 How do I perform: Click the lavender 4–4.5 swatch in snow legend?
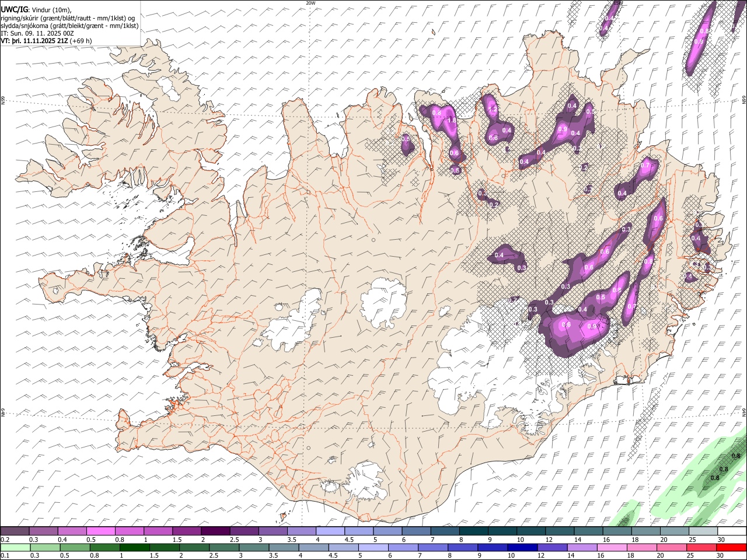point(330,531)
